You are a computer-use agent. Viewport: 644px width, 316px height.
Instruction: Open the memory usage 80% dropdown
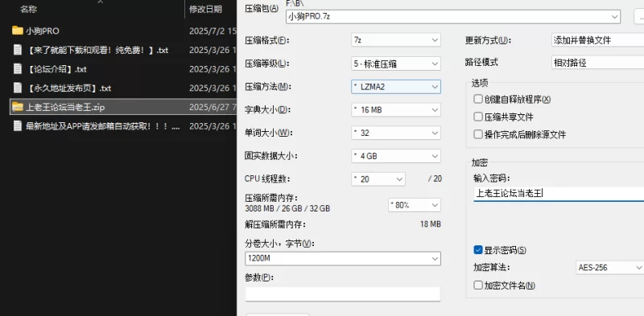tap(415, 205)
